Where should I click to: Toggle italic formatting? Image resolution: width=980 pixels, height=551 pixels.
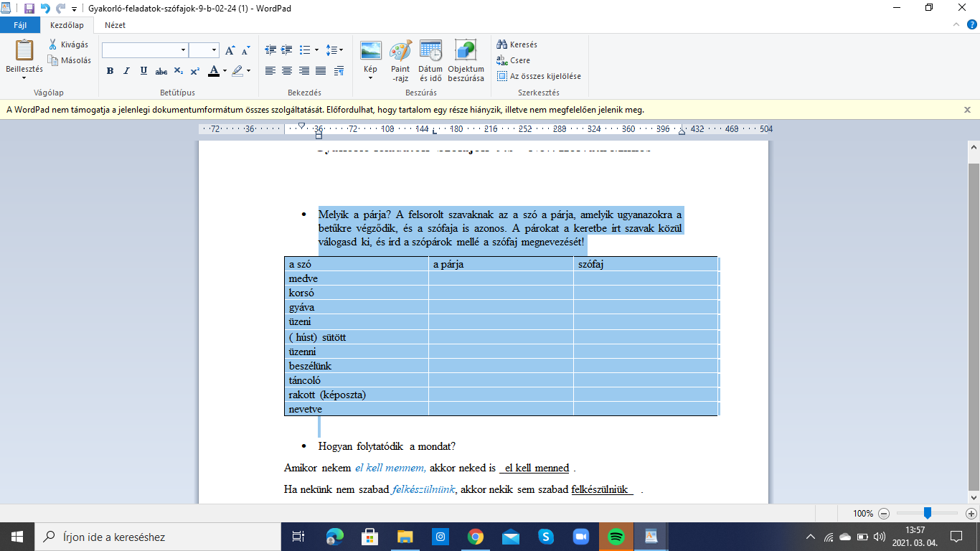127,71
